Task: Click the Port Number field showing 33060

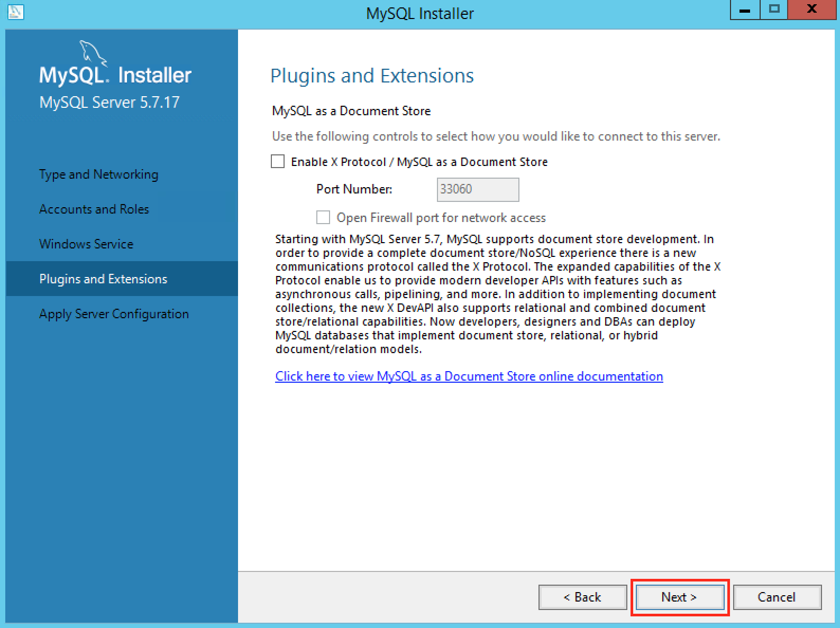Action: coord(478,189)
